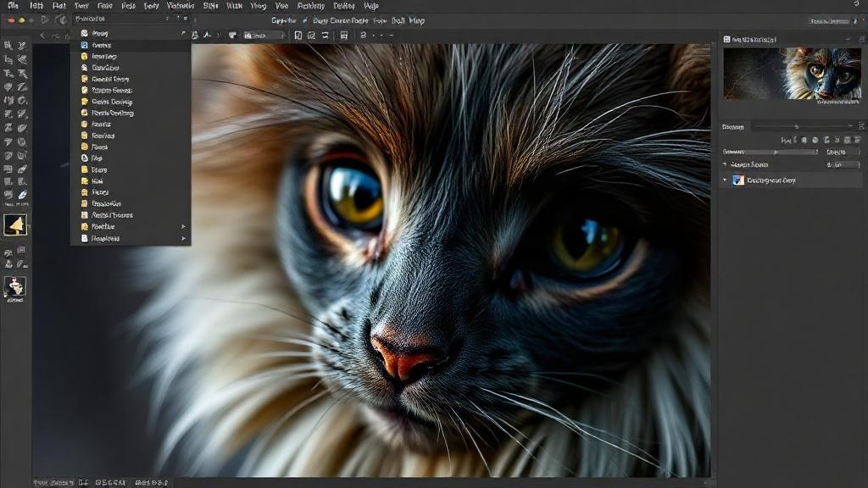The height and width of the screenshot is (488, 868).
Task: Click the letter A text icon in options bar
Action: 207,36
